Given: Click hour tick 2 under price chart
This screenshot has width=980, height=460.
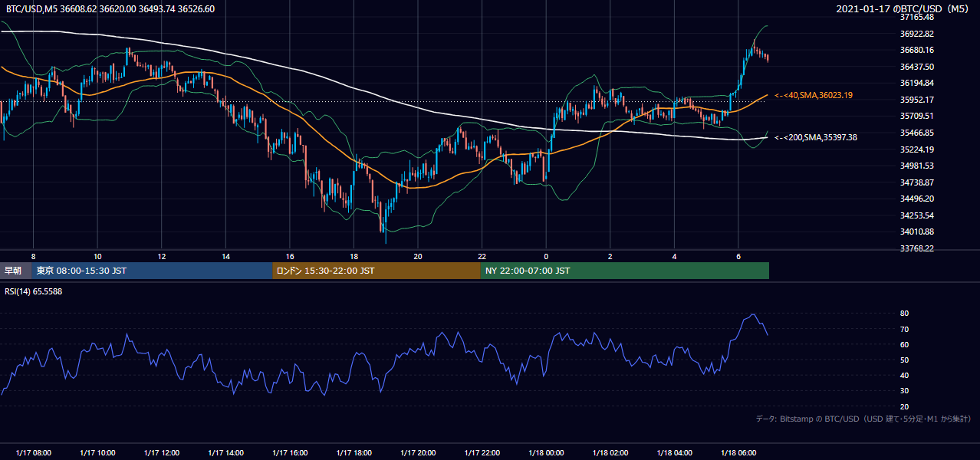Looking at the screenshot, I should [610, 256].
